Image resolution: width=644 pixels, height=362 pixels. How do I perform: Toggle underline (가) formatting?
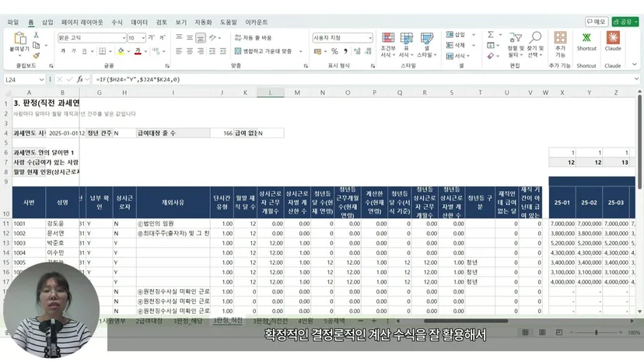pos(84,51)
